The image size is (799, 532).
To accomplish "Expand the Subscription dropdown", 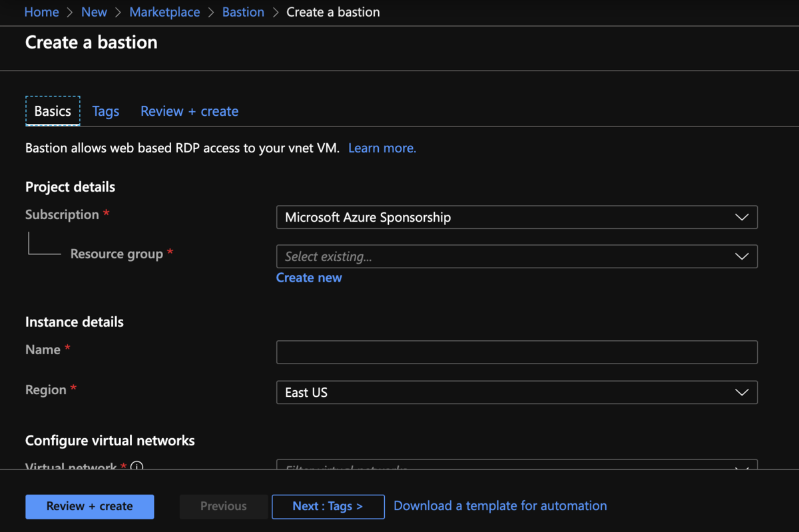I will (x=517, y=217).
